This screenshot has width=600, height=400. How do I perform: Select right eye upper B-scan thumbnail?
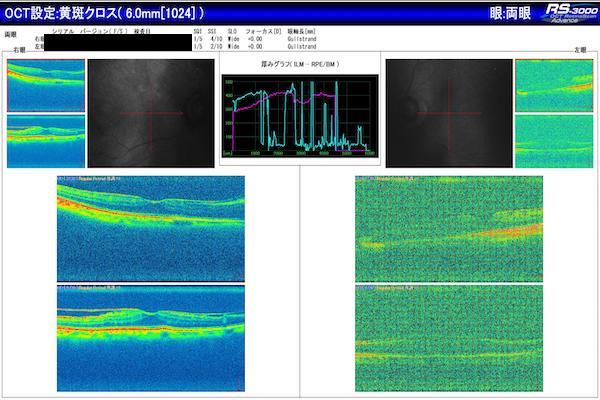[x=46, y=85]
